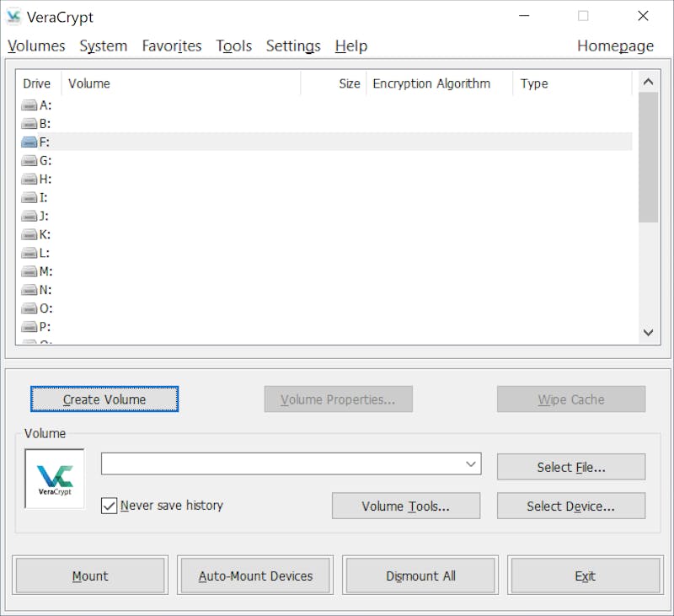This screenshot has height=616, width=674.
Task: Close the VeraCrypt window
Action: [x=643, y=16]
